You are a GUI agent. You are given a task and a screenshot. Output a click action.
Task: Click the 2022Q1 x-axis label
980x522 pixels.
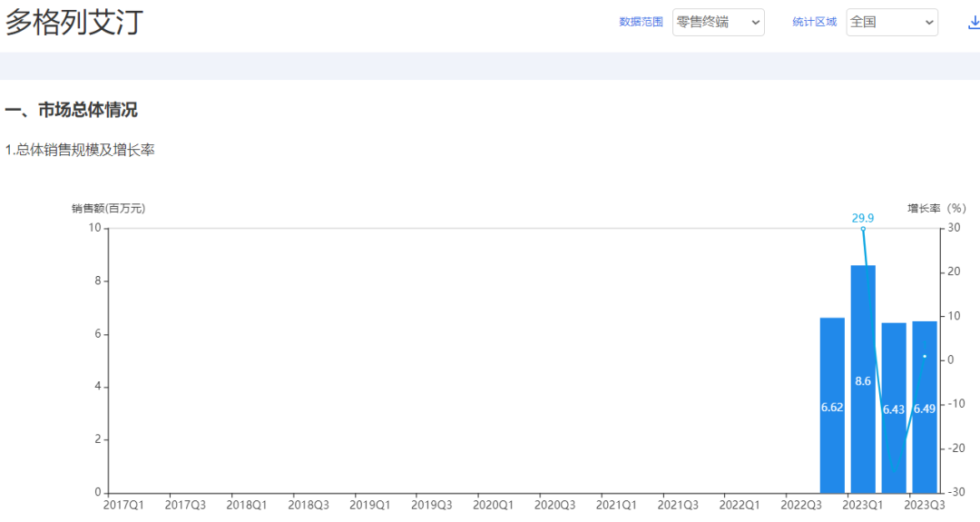pos(740,505)
